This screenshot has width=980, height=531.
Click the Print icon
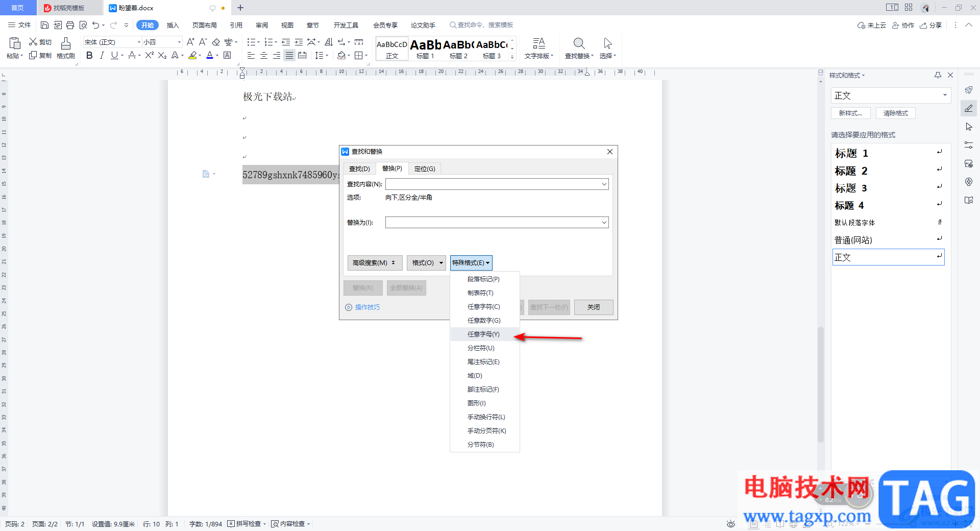tap(70, 25)
